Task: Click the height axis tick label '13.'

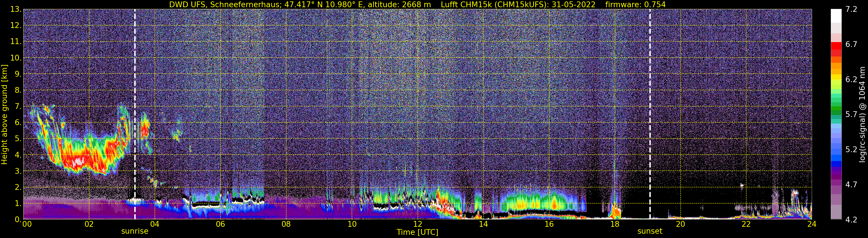Action: coord(16,9)
